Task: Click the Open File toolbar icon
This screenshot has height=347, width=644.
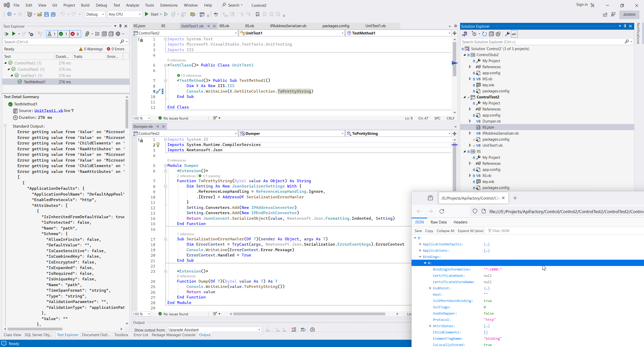Action: click(x=39, y=14)
